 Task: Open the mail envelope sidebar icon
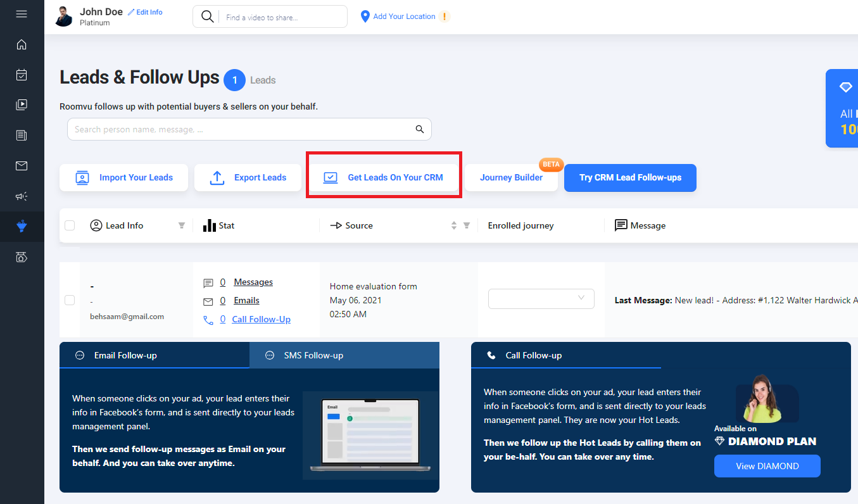coord(22,166)
